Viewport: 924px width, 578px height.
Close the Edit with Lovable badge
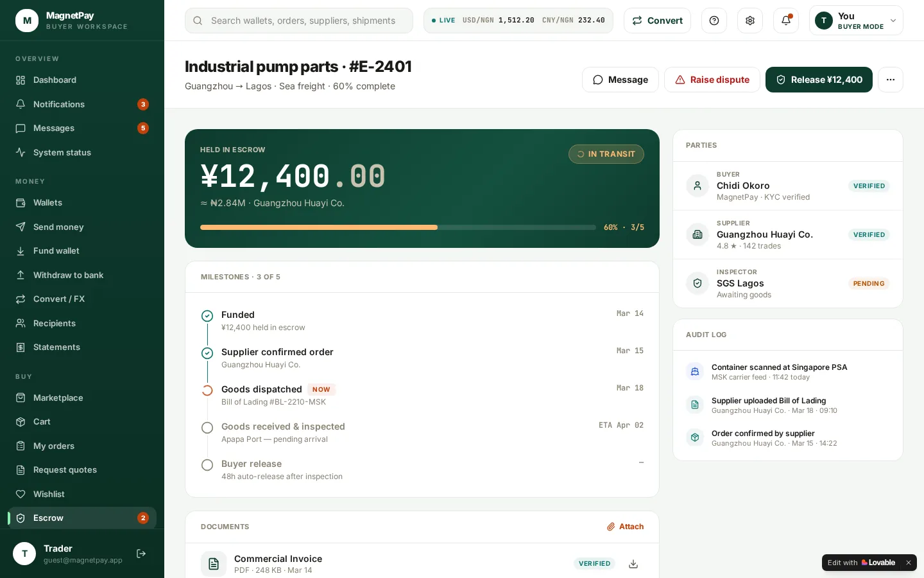point(908,563)
